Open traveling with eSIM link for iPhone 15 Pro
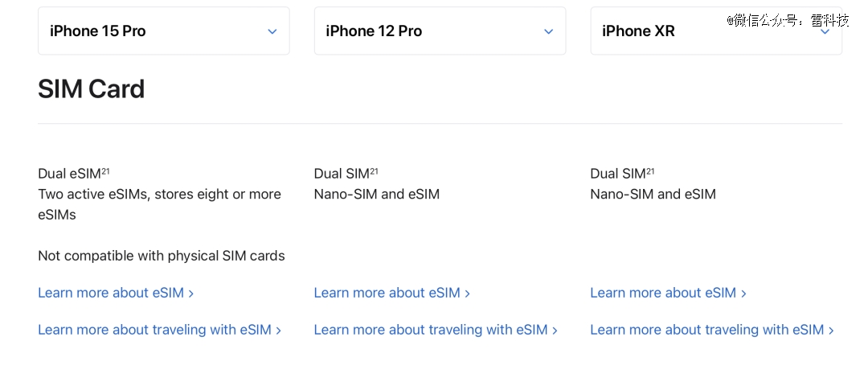 click(x=159, y=330)
